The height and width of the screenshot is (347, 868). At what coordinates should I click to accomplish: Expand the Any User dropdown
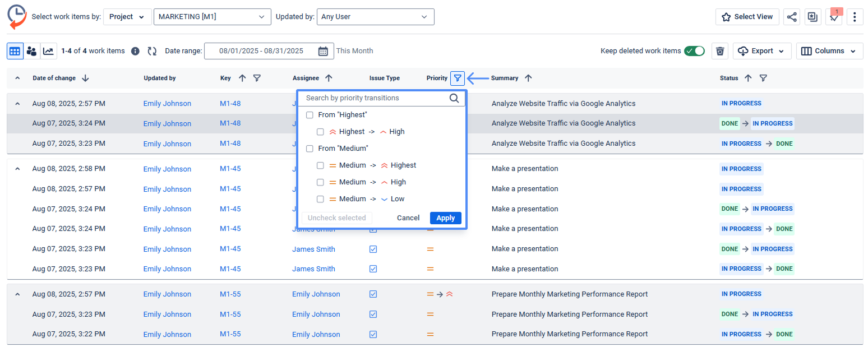click(x=375, y=17)
